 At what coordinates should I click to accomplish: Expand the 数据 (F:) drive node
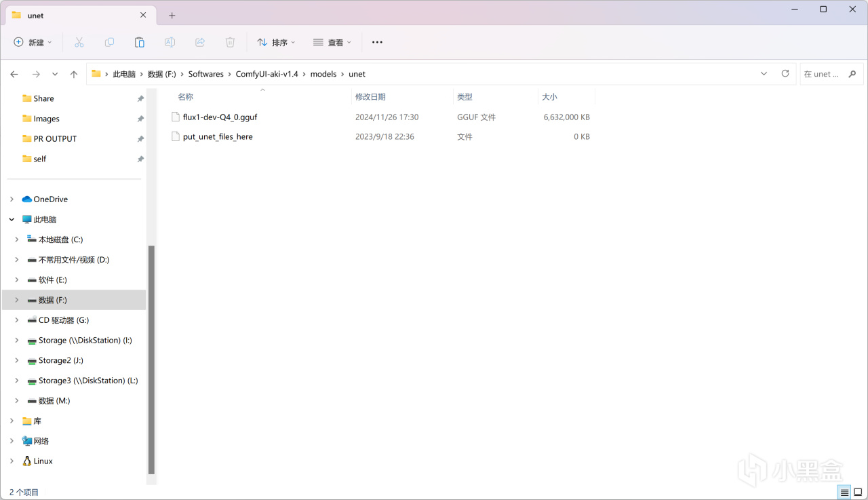pos(17,300)
